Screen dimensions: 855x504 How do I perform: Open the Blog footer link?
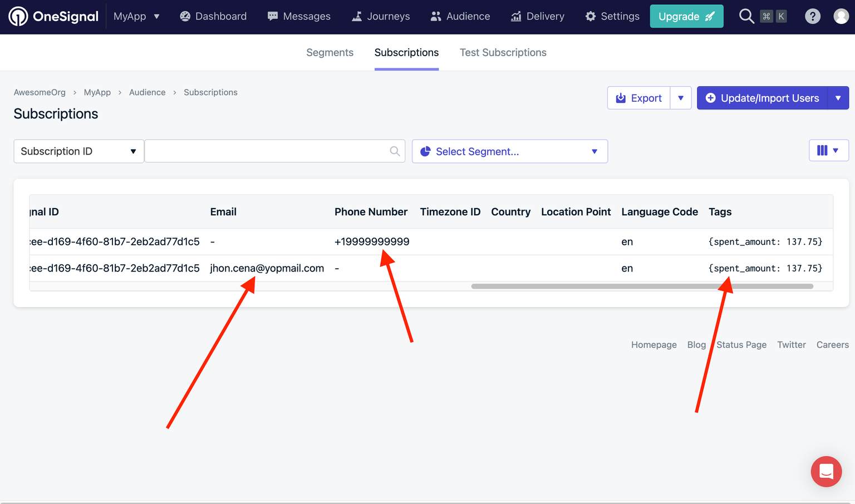point(696,345)
